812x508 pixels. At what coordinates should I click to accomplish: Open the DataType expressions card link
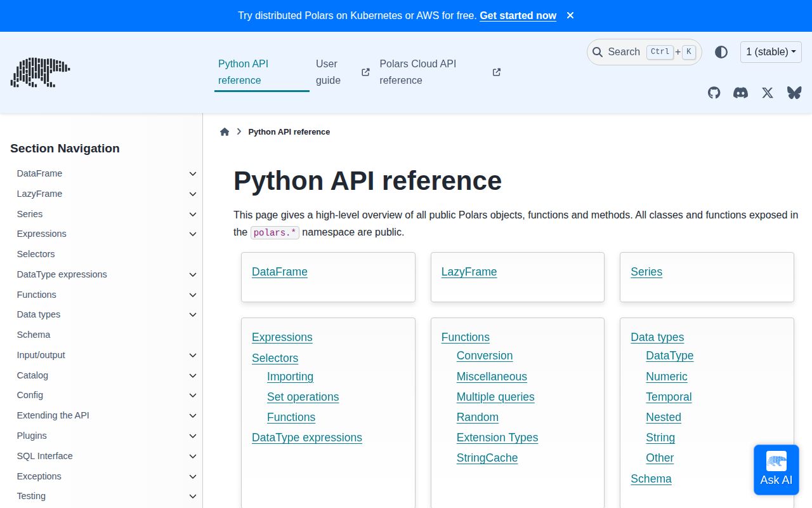click(307, 438)
